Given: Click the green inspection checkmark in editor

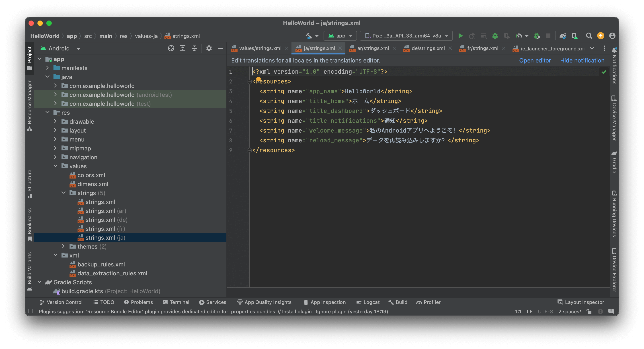Looking at the screenshot, I should [x=604, y=72].
